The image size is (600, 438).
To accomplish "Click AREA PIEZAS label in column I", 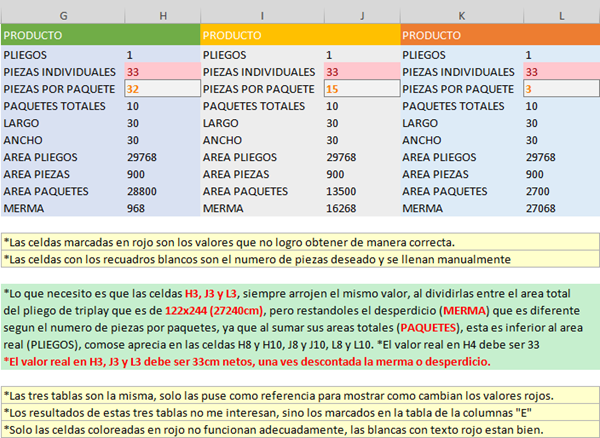I will [236, 174].
